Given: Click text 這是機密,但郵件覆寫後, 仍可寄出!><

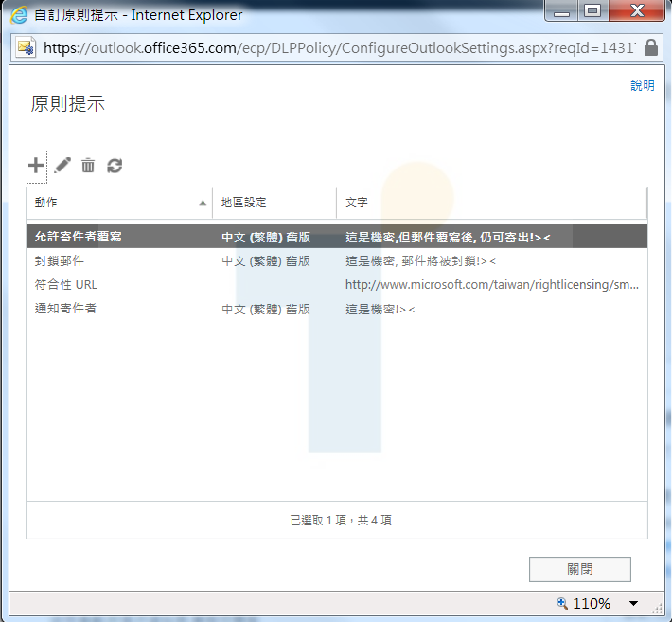Looking at the screenshot, I should click(x=448, y=237).
